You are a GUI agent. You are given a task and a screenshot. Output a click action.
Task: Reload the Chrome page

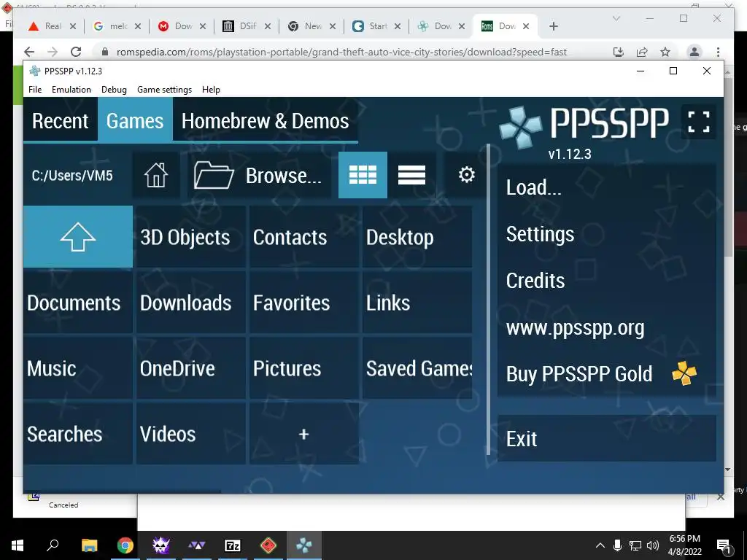pos(76,52)
